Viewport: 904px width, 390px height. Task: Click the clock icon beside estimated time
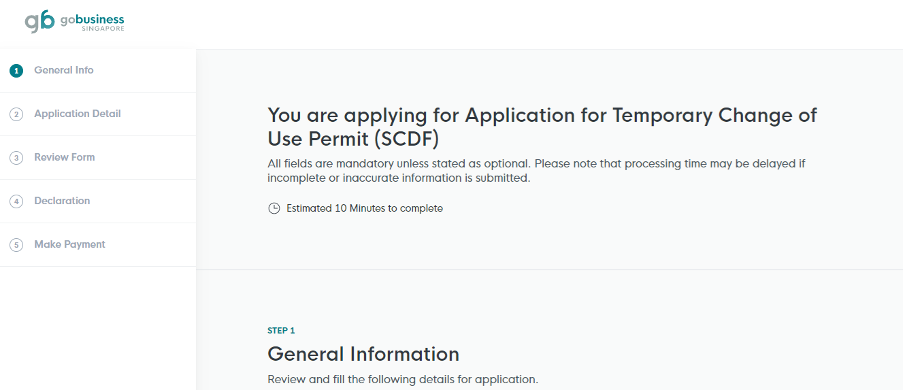pyautogui.click(x=274, y=208)
